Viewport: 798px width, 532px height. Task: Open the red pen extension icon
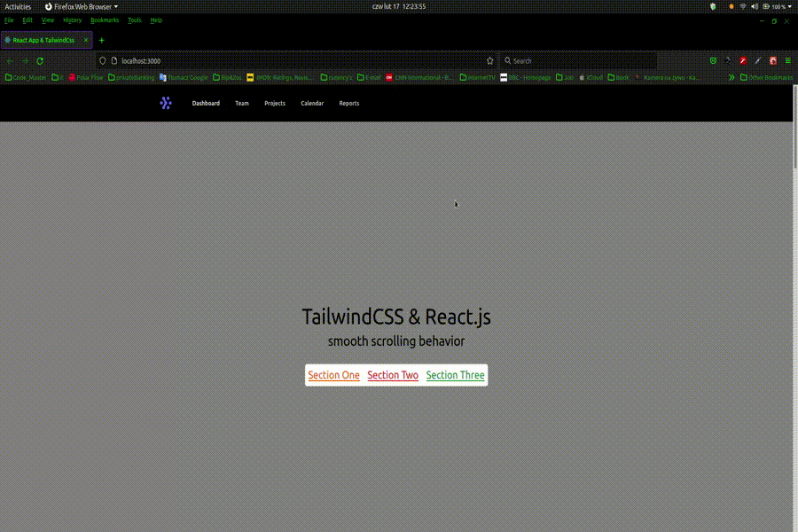(x=743, y=61)
